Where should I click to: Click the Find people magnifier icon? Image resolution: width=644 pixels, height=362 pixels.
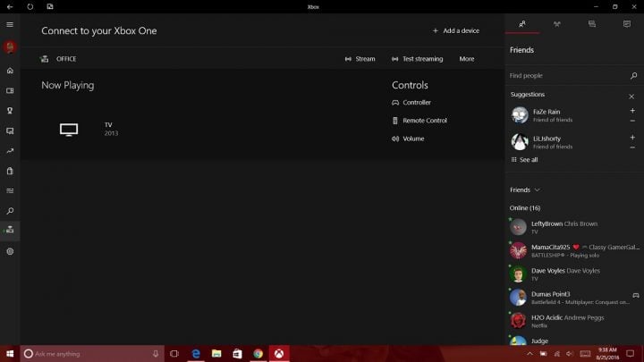coord(634,75)
